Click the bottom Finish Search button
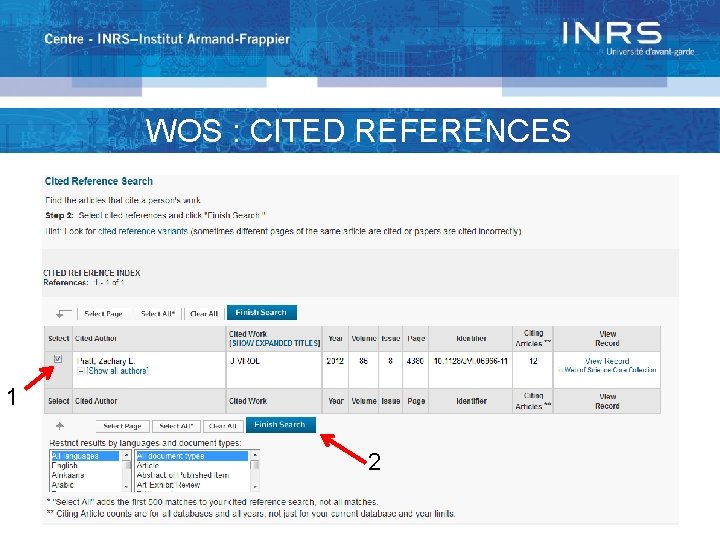 click(x=281, y=425)
